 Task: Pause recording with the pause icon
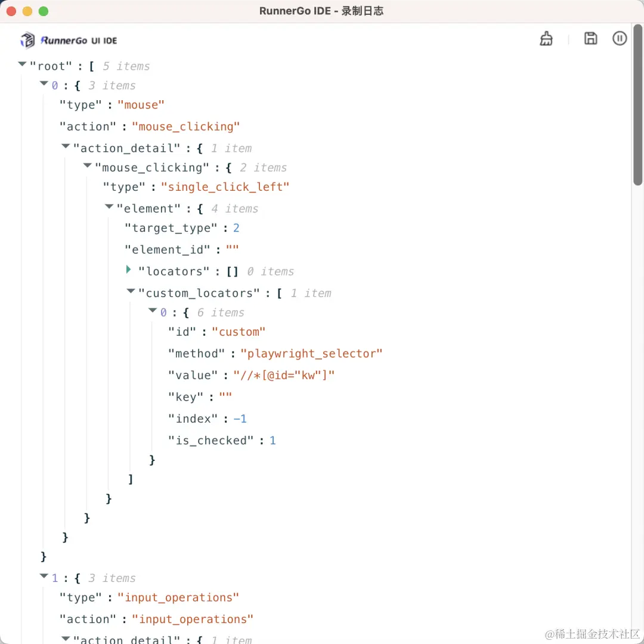[x=620, y=38]
